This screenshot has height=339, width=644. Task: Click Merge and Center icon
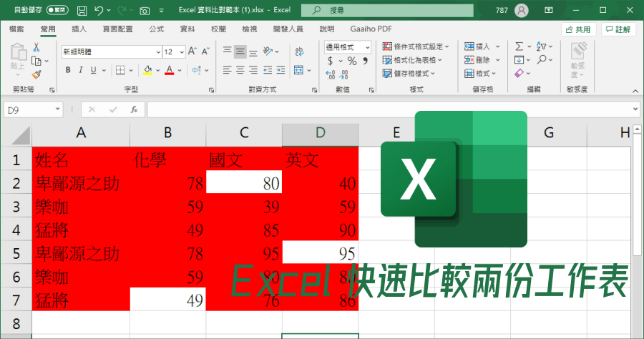click(298, 70)
